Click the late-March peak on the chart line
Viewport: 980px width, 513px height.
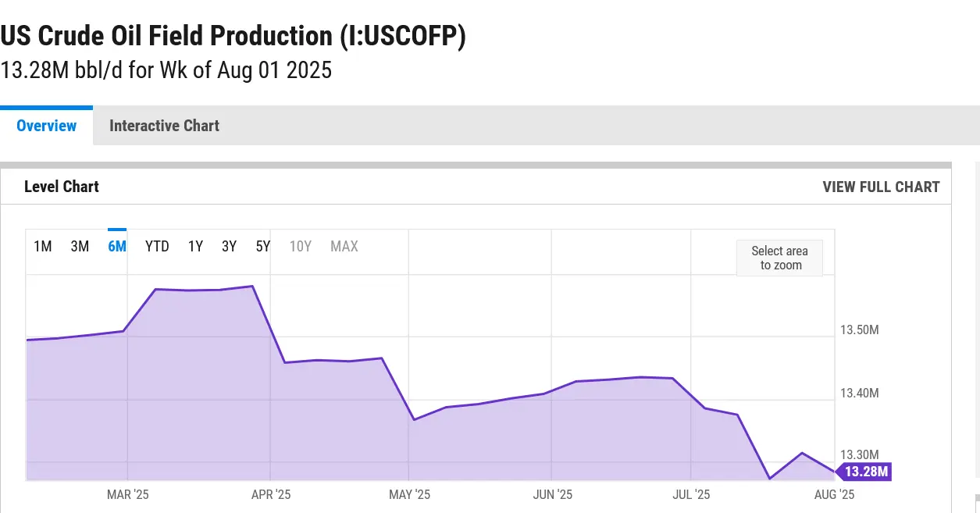tap(252, 287)
